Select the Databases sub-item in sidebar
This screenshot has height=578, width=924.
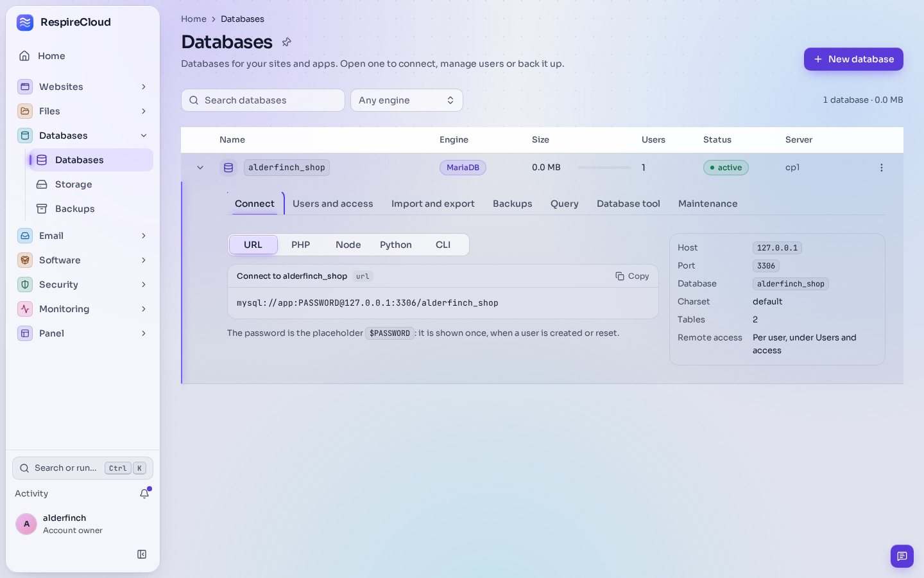pyautogui.click(x=90, y=160)
